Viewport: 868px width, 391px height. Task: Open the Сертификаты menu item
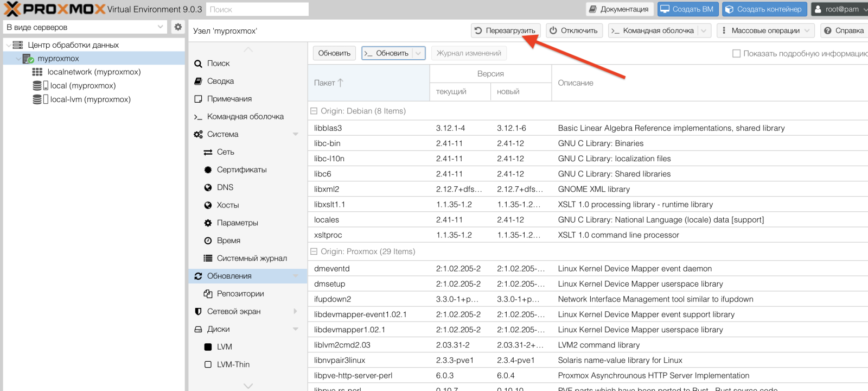point(248,170)
